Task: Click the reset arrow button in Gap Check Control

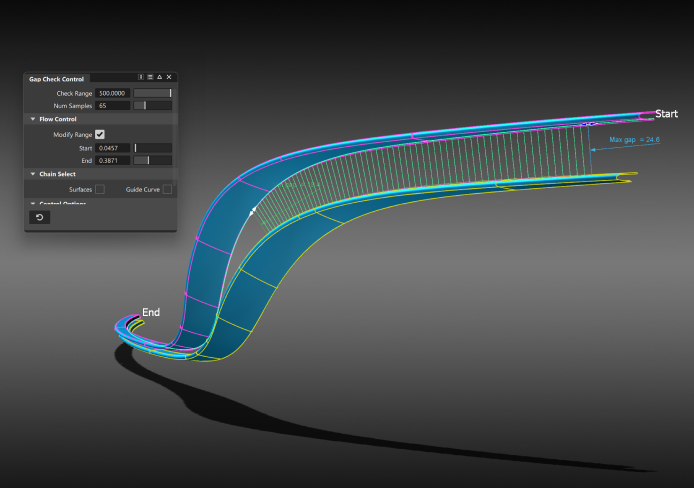Action: pyautogui.click(x=39, y=217)
